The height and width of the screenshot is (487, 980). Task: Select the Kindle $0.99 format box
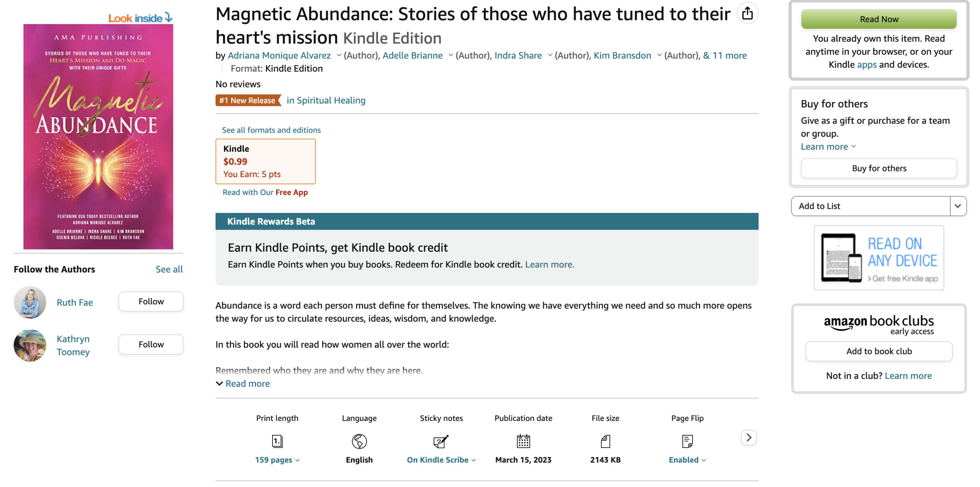coord(266,161)
